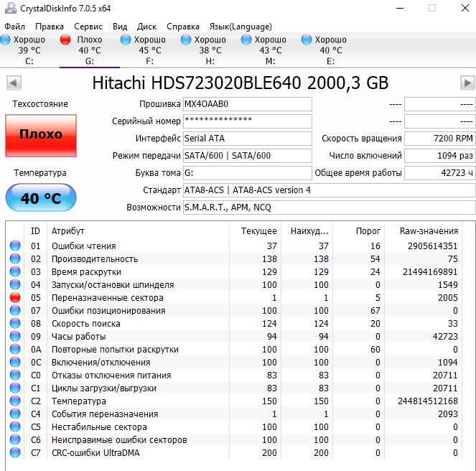Open the Файл menu
Viewport: 476px width, 471px height.
click(x=14, y=26)
